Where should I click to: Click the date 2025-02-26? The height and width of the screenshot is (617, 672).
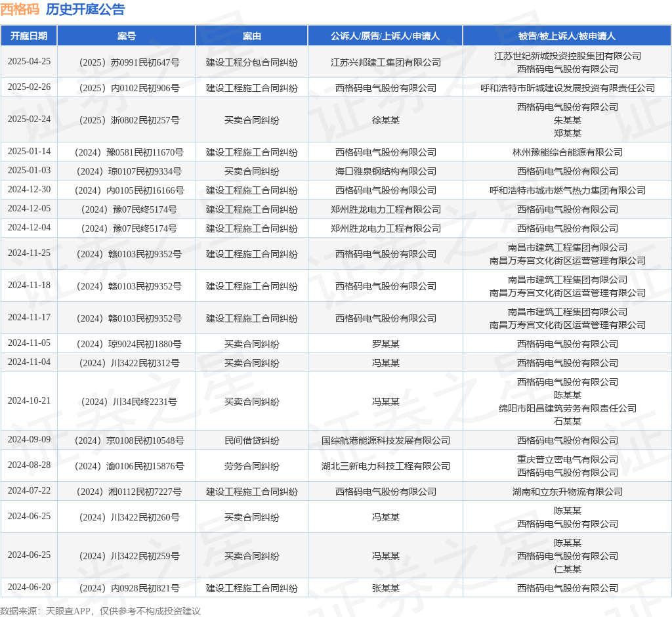[x=29, y=87]
